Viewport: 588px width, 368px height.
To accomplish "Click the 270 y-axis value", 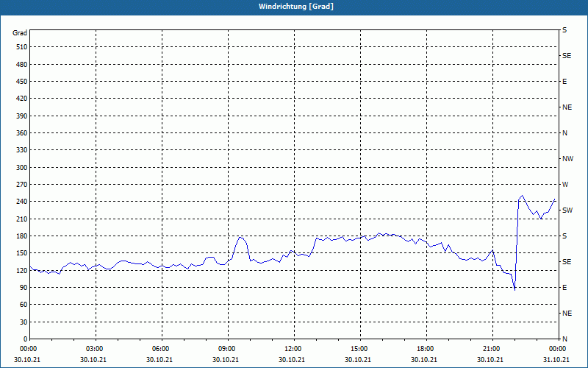I will click(x=22, y=185).
